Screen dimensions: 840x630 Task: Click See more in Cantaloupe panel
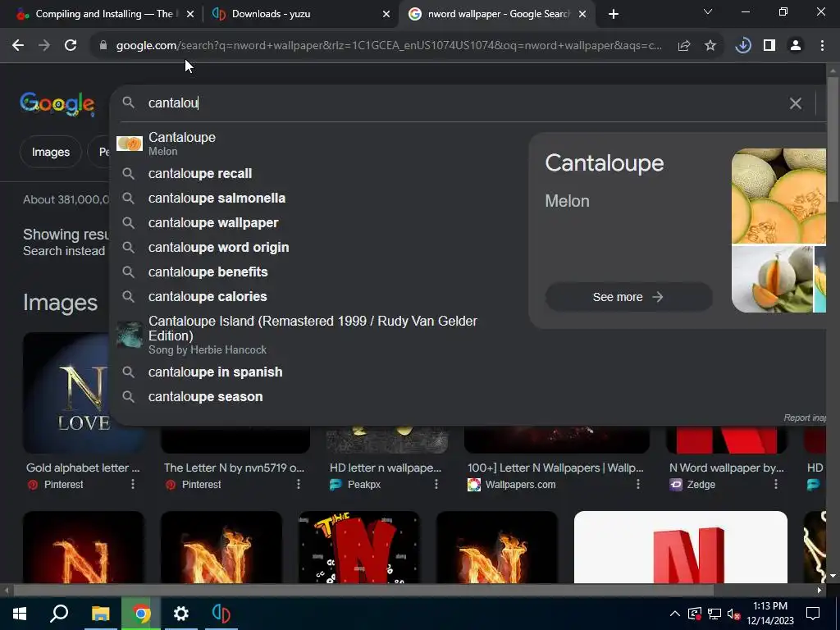[x=628, y=297]
